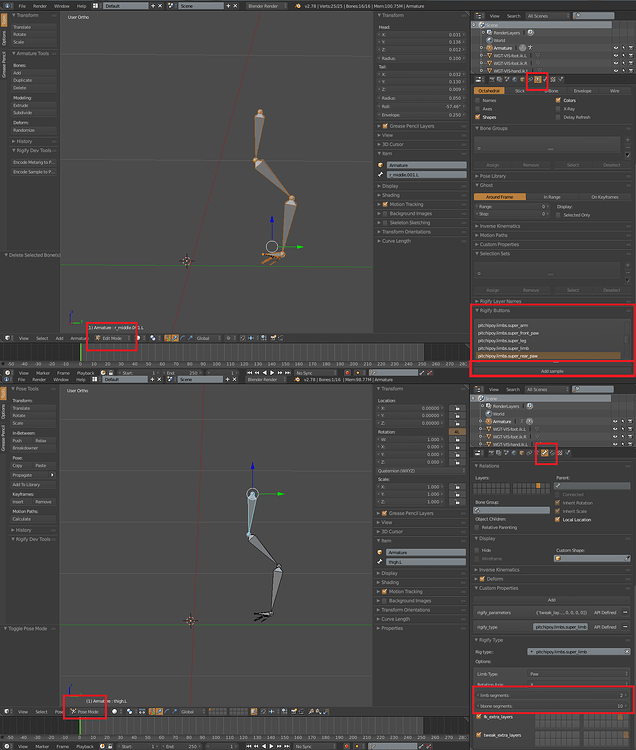Image resolution: width=636 pixels, height=750 pixels.
Task: Click Add button in Custom Properties panel
Action: coord(552,600)
